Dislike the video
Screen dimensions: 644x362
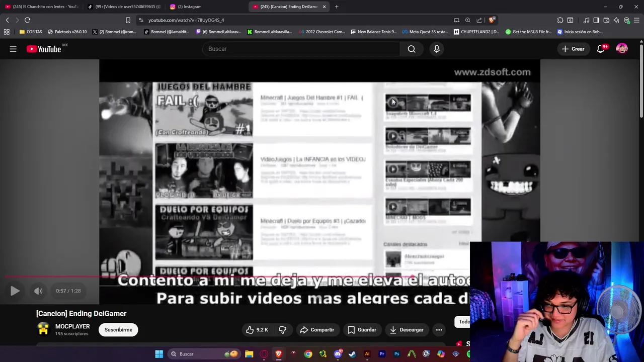283,330
